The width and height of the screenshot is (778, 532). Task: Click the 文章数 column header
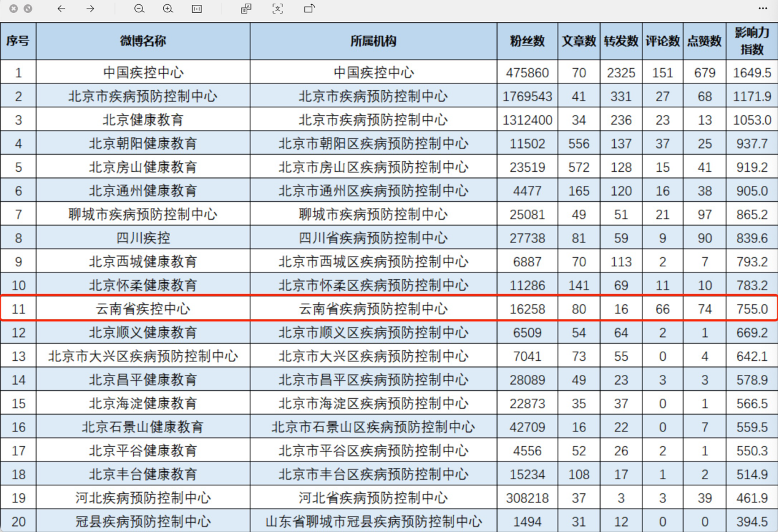(579, 42)
